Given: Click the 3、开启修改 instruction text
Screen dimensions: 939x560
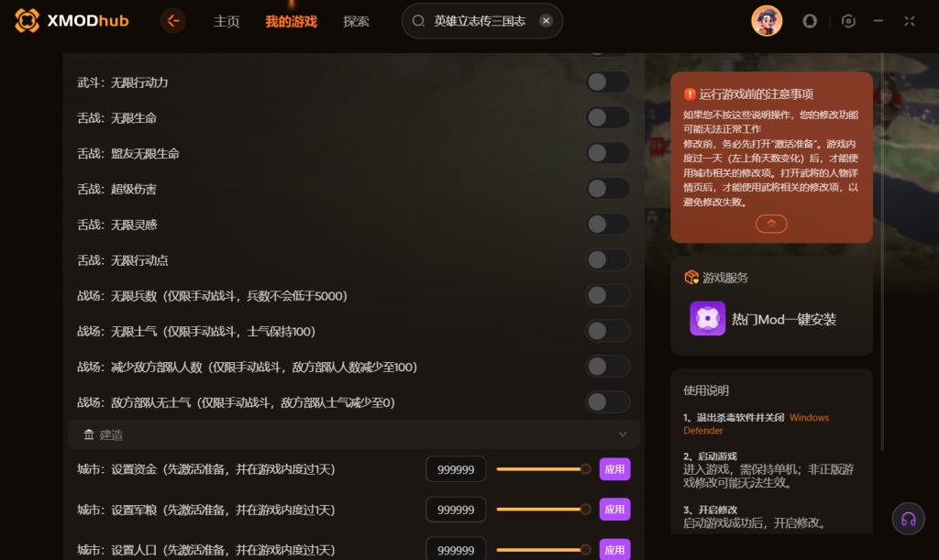Looking at the screenshot, I should pyautogui.click(x=711, y=510).
